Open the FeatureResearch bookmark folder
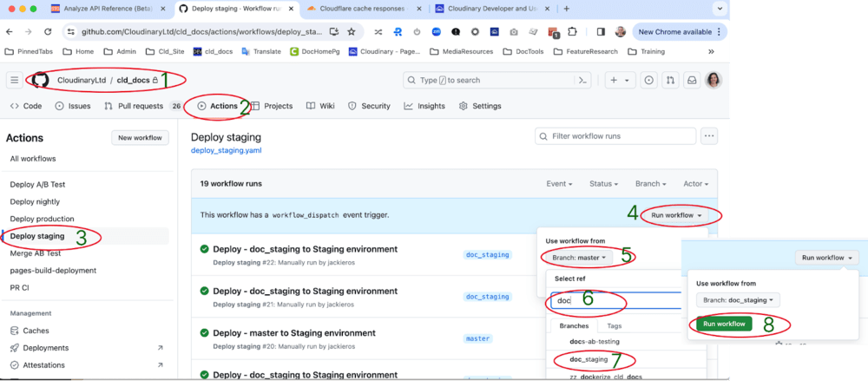 pos(586,51)
